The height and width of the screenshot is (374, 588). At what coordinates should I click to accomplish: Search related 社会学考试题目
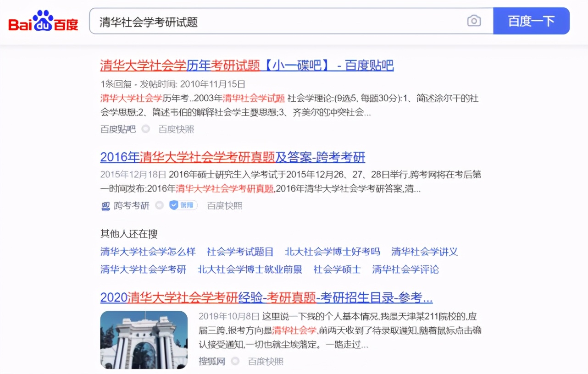pyautogui.click(x=240, y=252)
